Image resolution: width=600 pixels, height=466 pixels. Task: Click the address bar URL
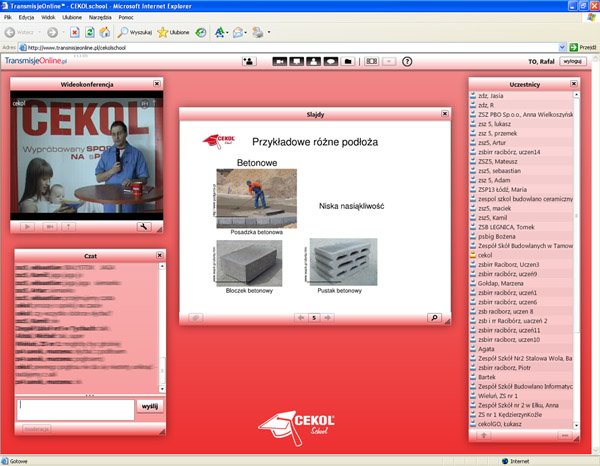point(77,48)
